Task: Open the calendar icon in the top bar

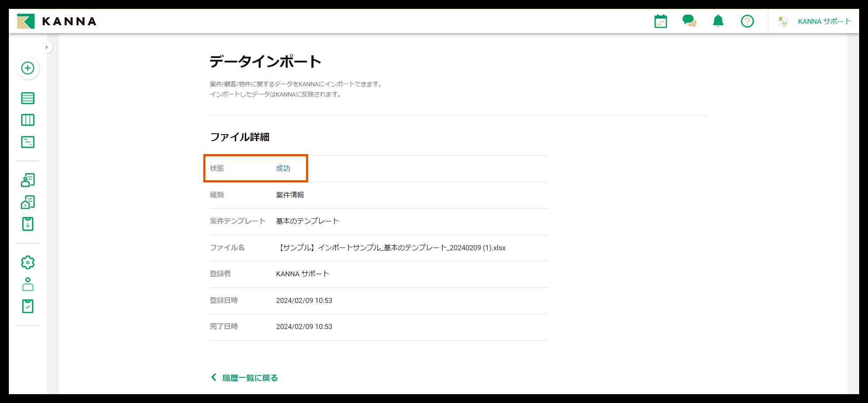Action: pos(661,21)
